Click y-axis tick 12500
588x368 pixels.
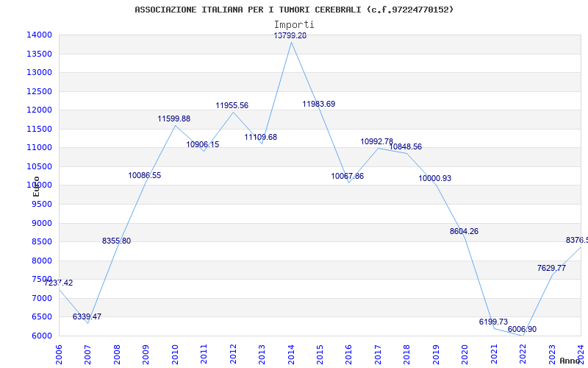click(39, 91)
